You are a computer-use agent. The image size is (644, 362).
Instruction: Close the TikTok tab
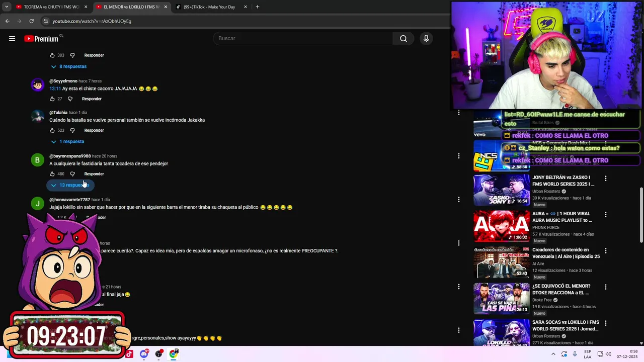pos(246,7)
